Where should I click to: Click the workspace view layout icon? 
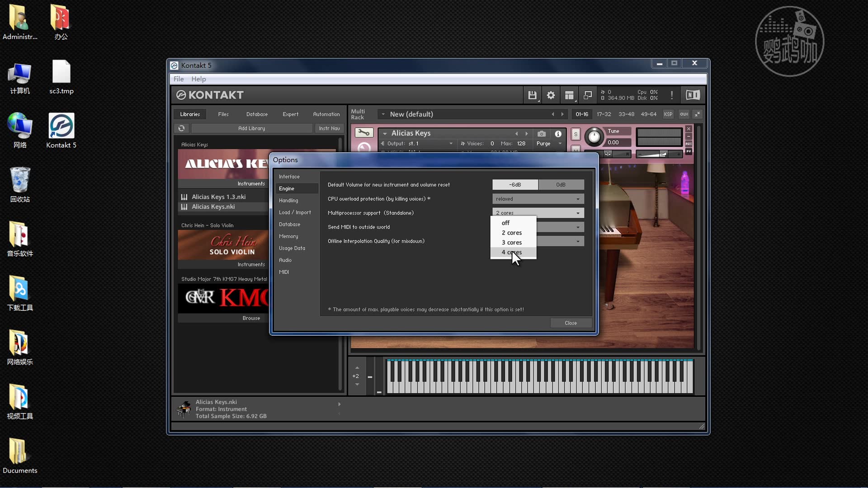point(569,95)
